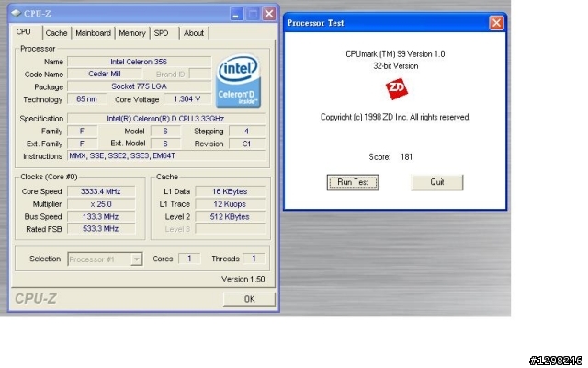Viewport: 588px width, 368px height.
Task: Click Run Test in Processor Test
Action: click(353, 182)
